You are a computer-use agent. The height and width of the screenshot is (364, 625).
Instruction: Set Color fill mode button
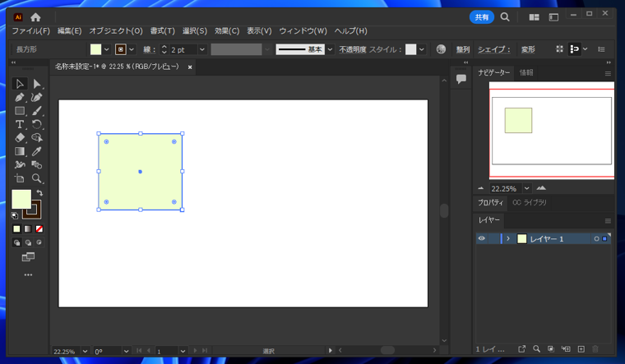(16, 229)
